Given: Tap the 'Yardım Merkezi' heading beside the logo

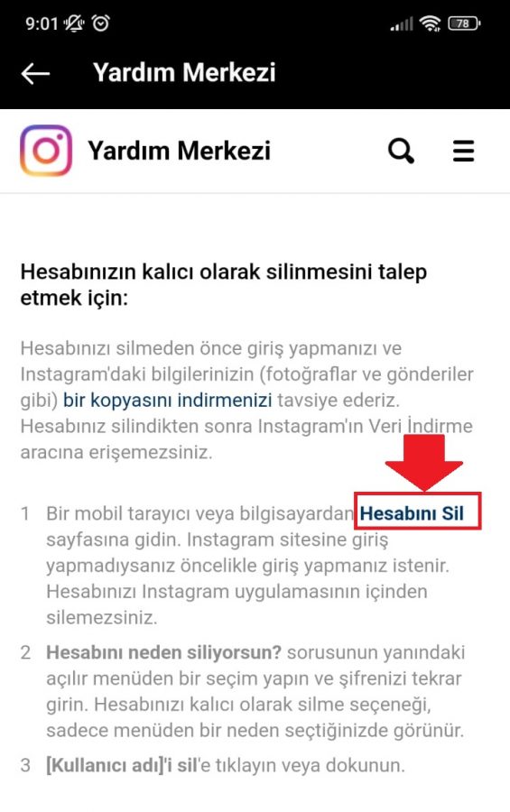Looking at the screenshot, I should point(179,151).
